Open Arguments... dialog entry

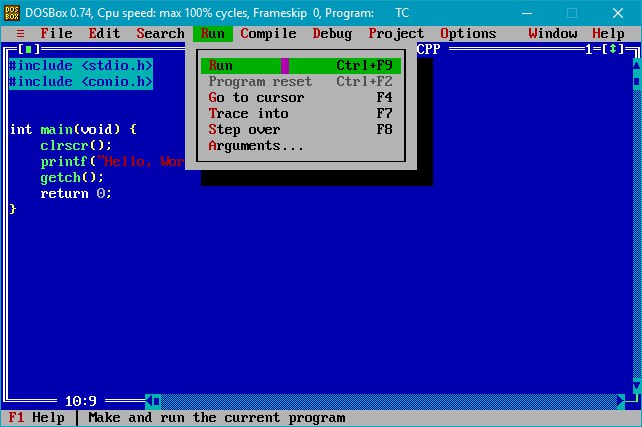click(x=301, y=145)
